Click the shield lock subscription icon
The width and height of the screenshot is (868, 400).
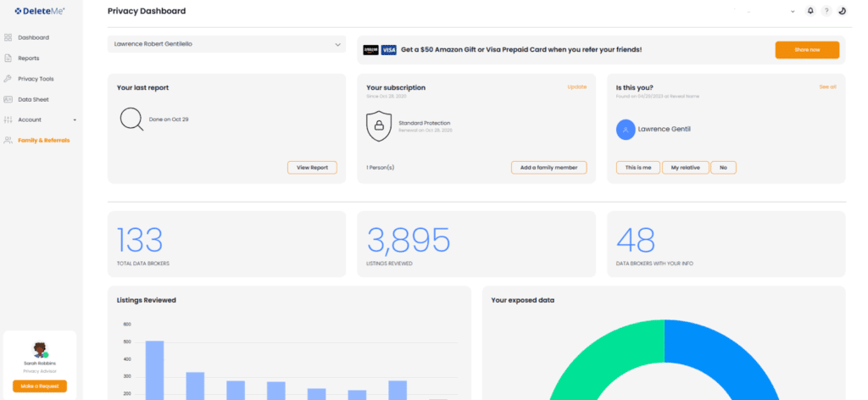379,125
